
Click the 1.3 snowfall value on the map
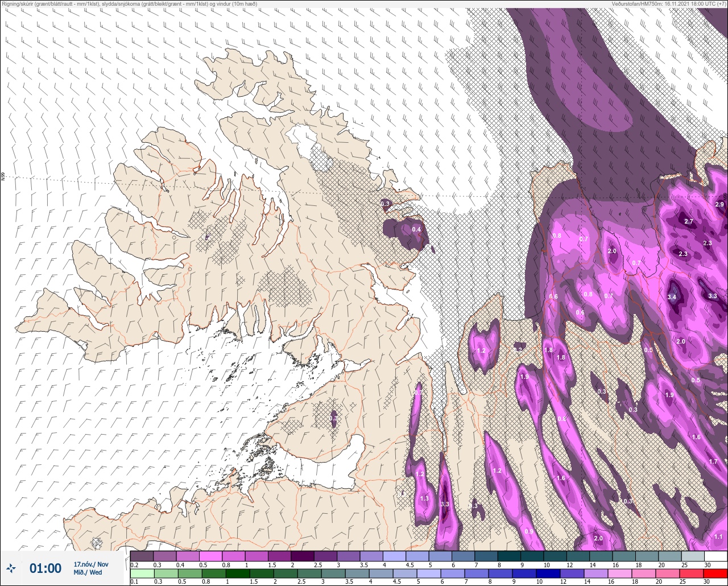[424, 498]
